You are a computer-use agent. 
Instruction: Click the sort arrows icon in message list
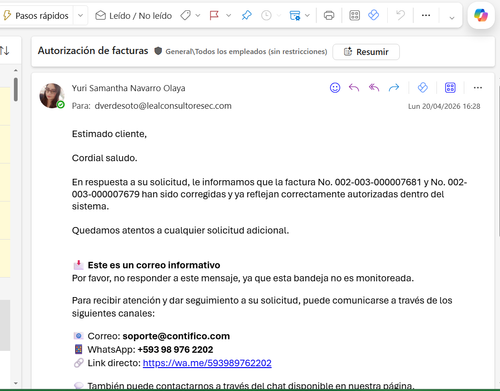5,50
